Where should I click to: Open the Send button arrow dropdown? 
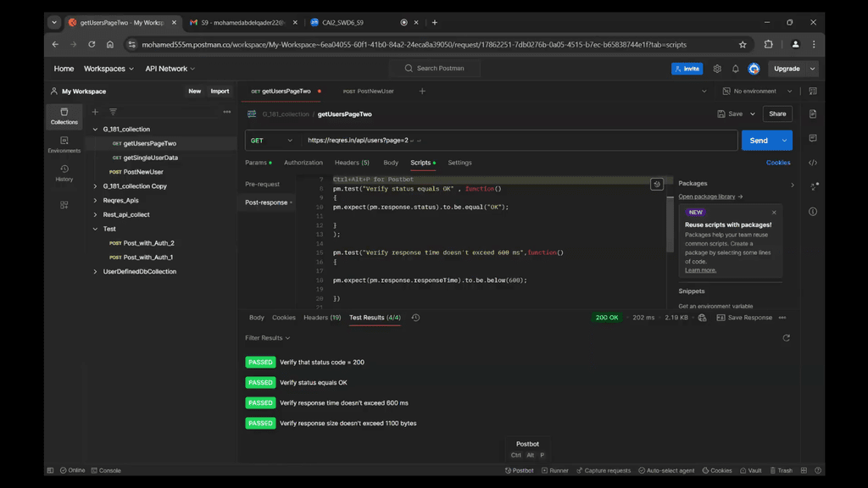[784, 141]
